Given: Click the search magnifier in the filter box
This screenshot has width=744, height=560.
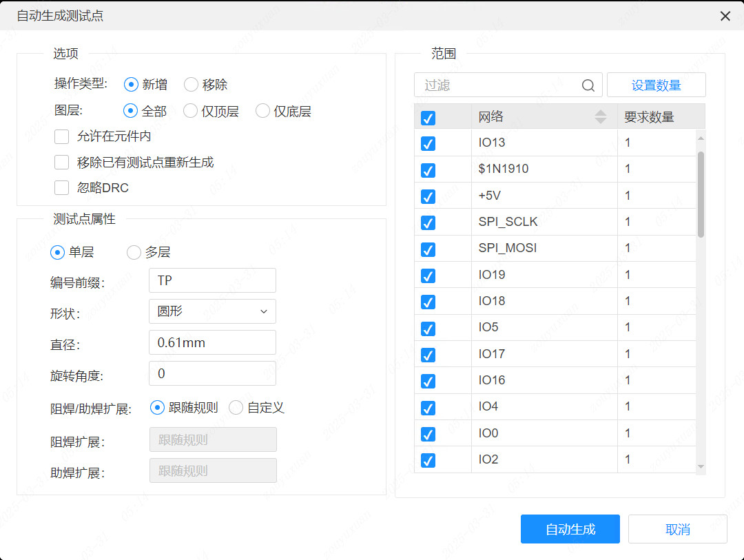Looking at the screenshot, I should (x=588, y=85).
